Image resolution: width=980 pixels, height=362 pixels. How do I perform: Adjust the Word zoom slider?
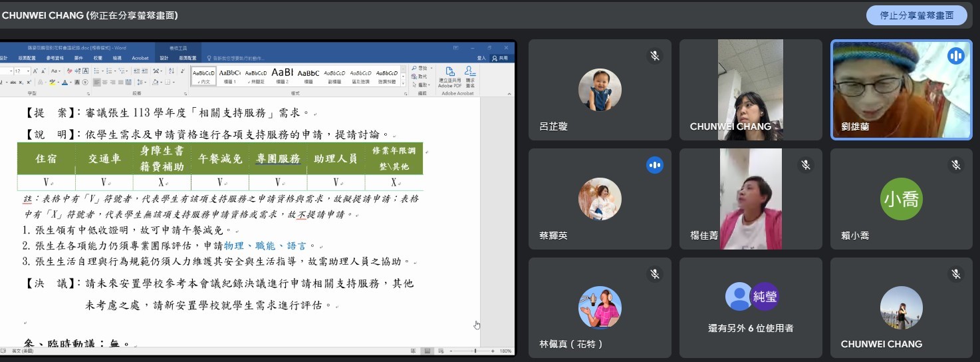(474, 351)
